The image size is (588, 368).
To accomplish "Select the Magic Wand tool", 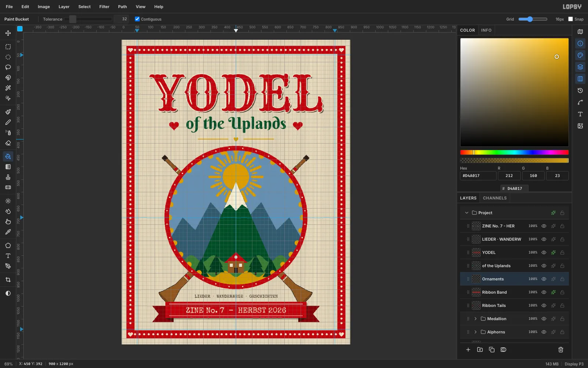I will point(8,88).
